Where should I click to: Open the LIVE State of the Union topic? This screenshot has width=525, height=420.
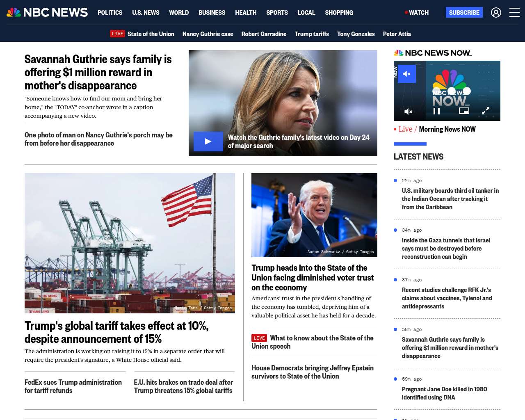point(142,34)
